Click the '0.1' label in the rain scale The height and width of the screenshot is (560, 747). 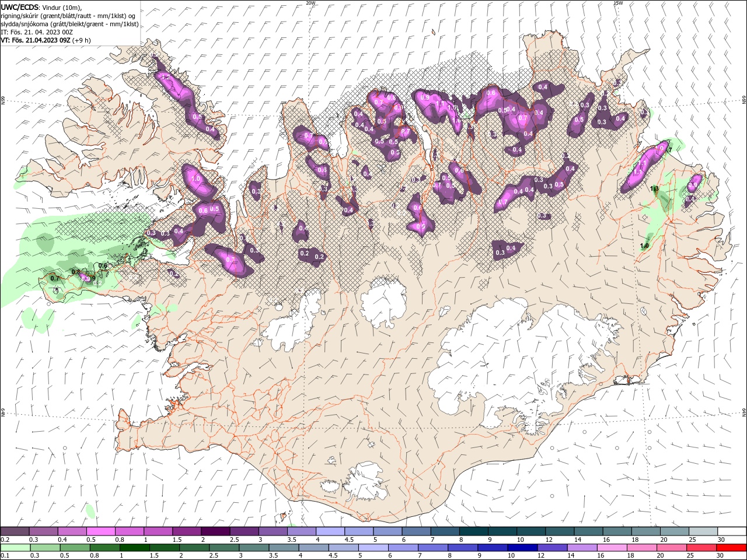4,556
